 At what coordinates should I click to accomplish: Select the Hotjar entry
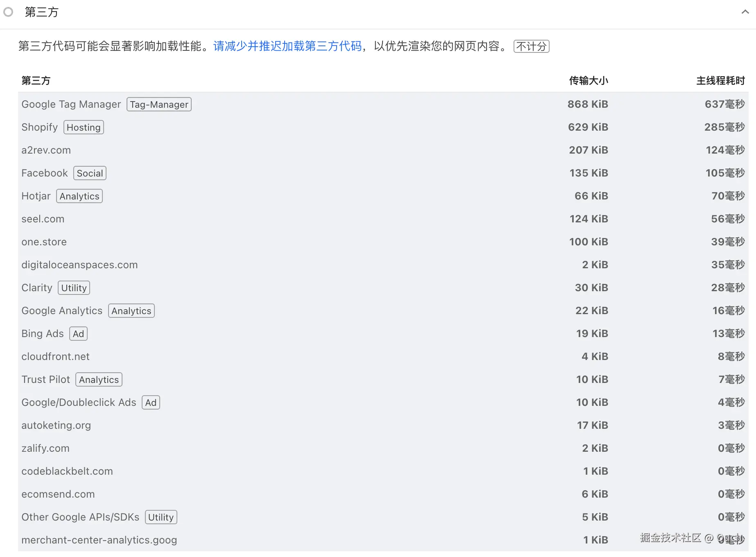(36, 196)
